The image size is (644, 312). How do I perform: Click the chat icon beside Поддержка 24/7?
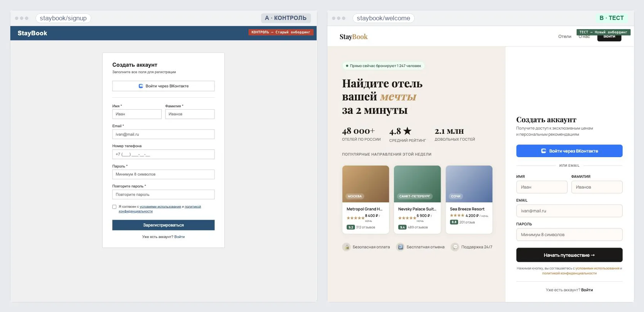(455, 247)
